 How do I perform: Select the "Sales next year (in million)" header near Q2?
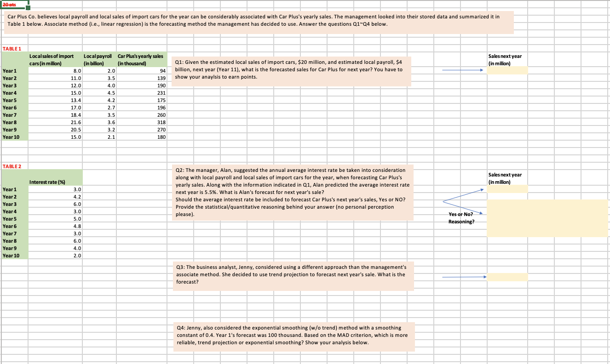506,177
